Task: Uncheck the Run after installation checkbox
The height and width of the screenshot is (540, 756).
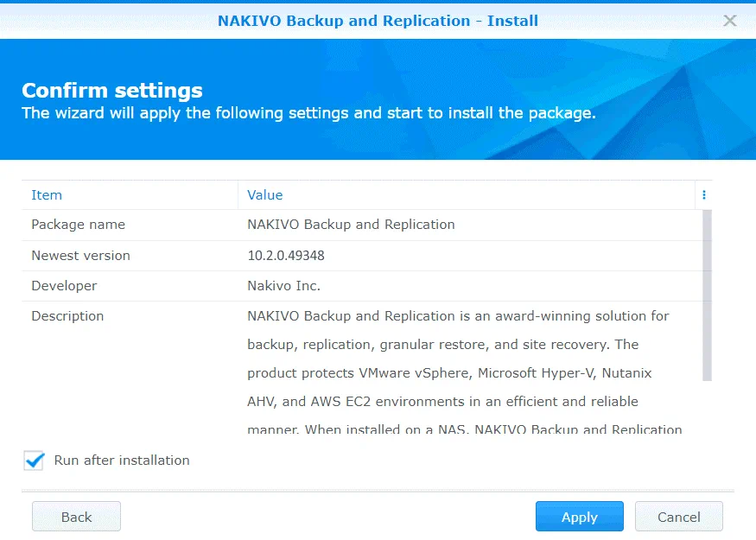Action: pyautogui.click(x=35, y=461)
